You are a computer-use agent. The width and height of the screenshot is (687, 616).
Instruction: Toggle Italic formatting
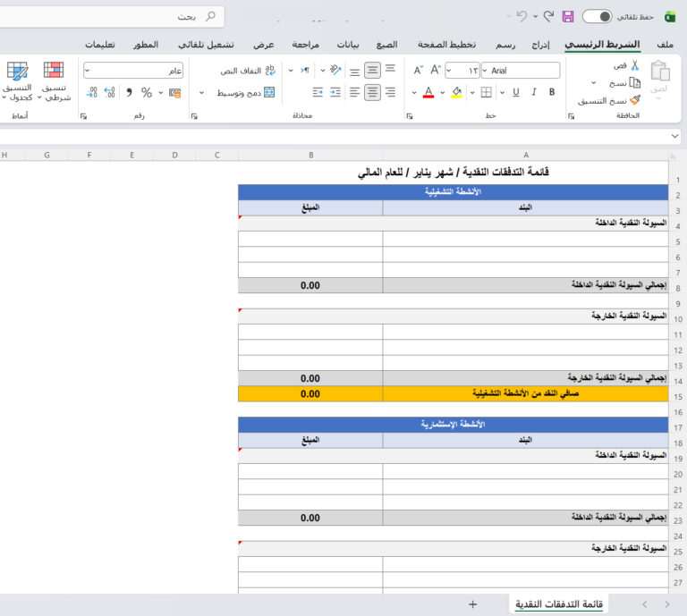tap(534, 92)
